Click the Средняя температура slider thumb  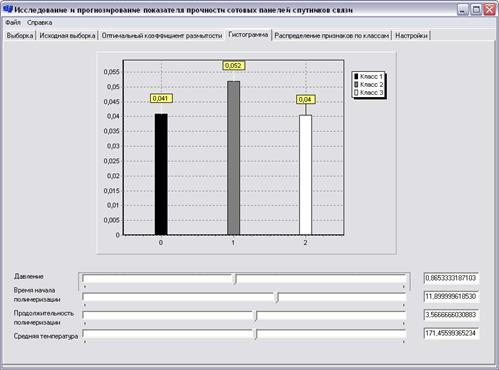tap(256, 334)
